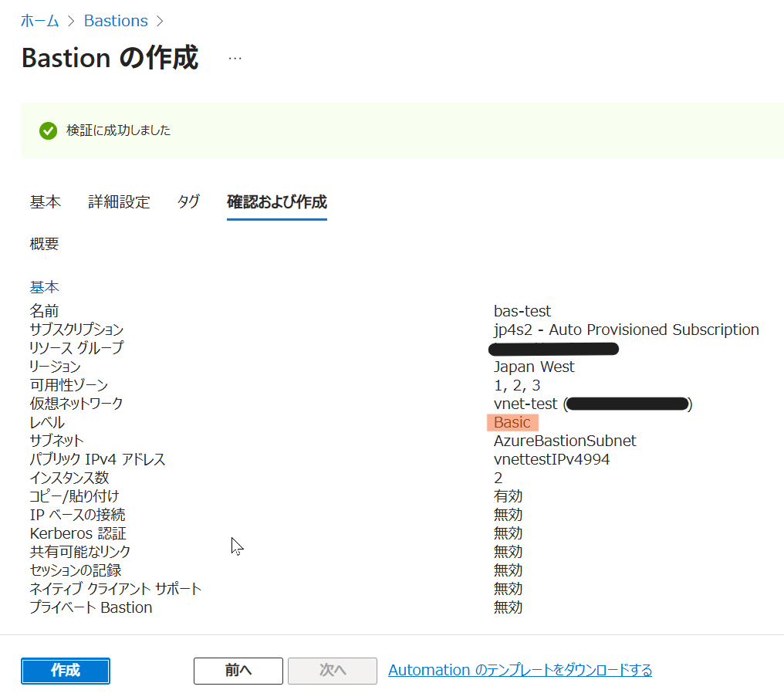Open the more options ellipsis beside the title
The image size is (784, 700).
[235, 59]
